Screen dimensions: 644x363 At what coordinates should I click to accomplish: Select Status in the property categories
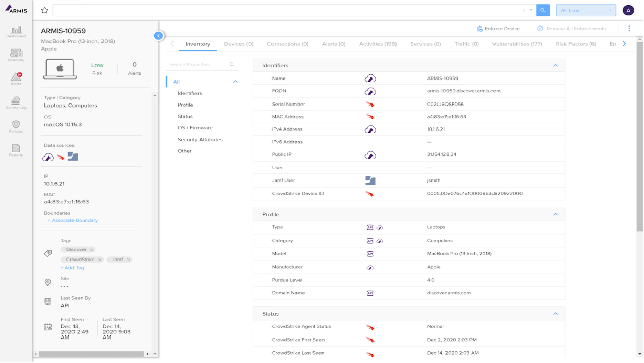[x=185, y=116]
